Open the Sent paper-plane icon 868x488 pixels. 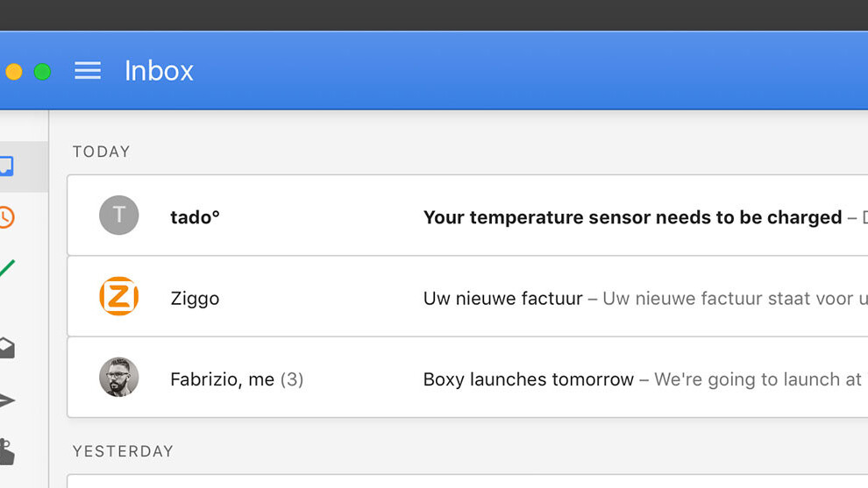click(7, 400)
